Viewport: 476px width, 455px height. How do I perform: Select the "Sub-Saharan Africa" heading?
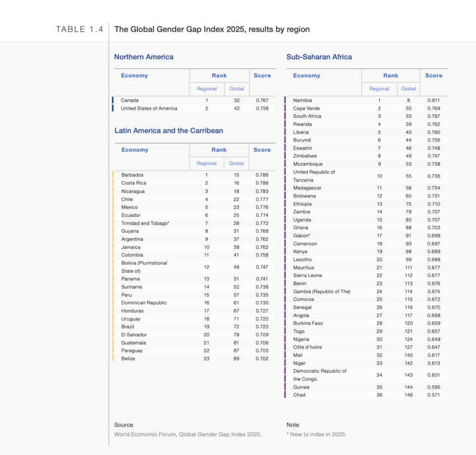319,57
